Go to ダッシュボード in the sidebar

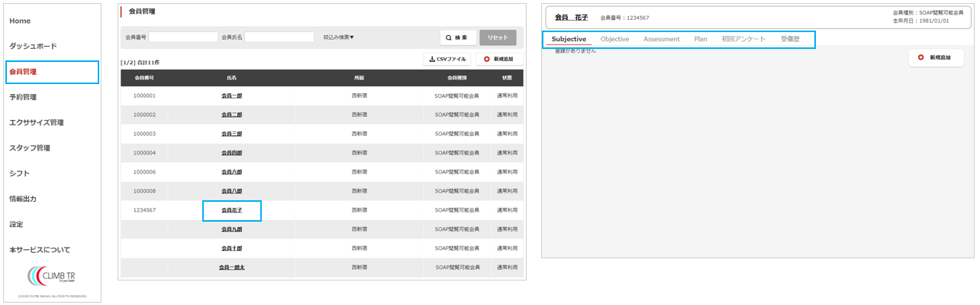click(x=33, y=46)
